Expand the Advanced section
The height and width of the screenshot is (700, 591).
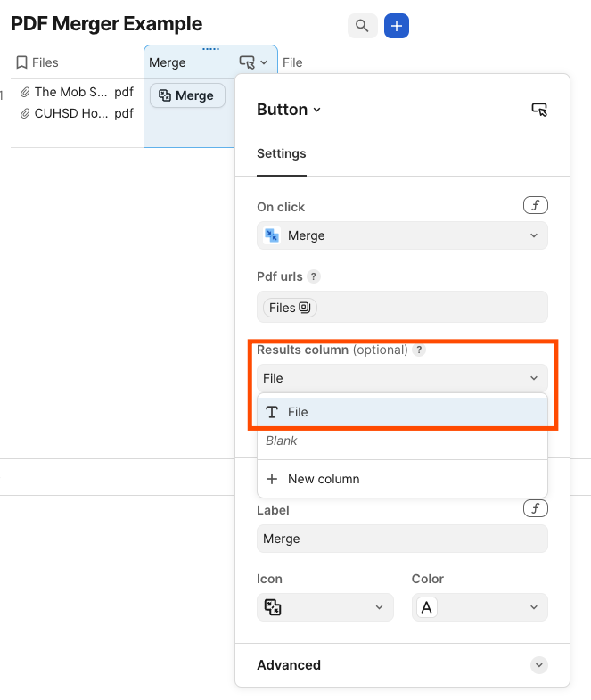coord(402,665)
